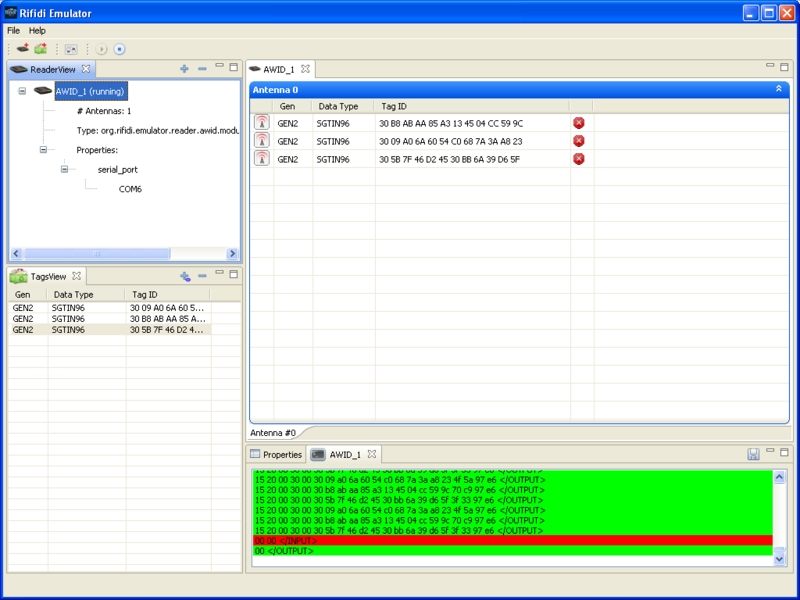Screen dimensions: 800x600
Task: Click the create tags toolbar icon
Action: coord(40,48)
